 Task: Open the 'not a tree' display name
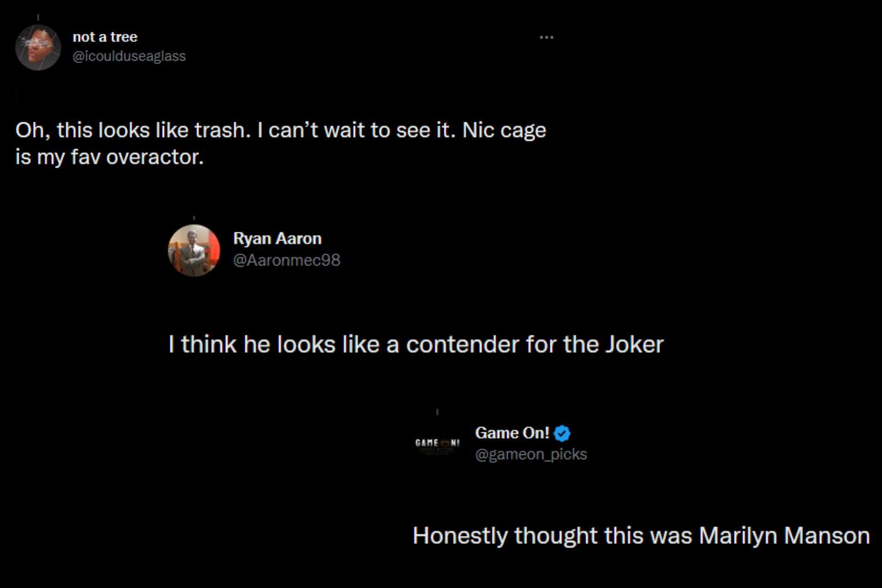pyautogui.click(x=105, y=37)
